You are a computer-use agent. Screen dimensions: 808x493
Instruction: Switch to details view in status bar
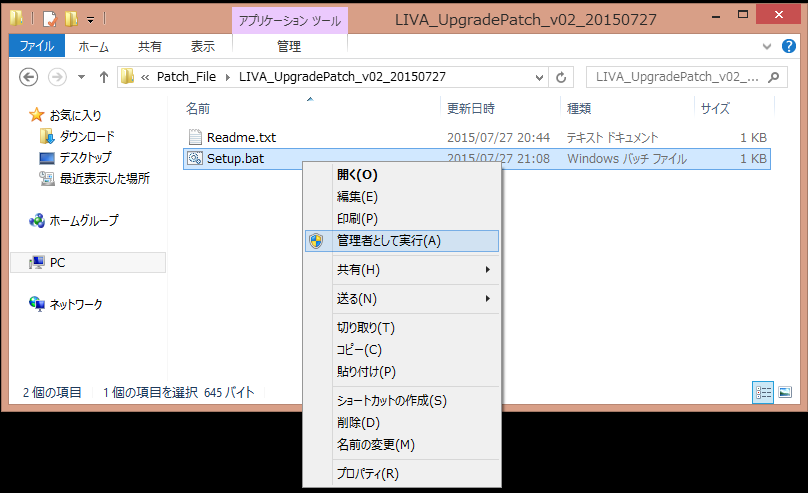tap(763, 393)
